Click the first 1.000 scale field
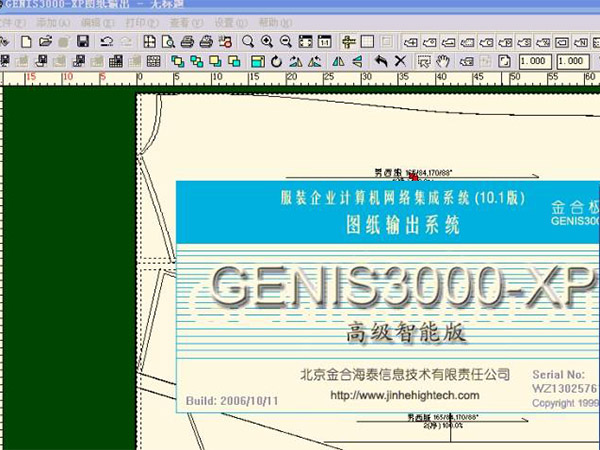600x450 pixels. pos(533,61)
